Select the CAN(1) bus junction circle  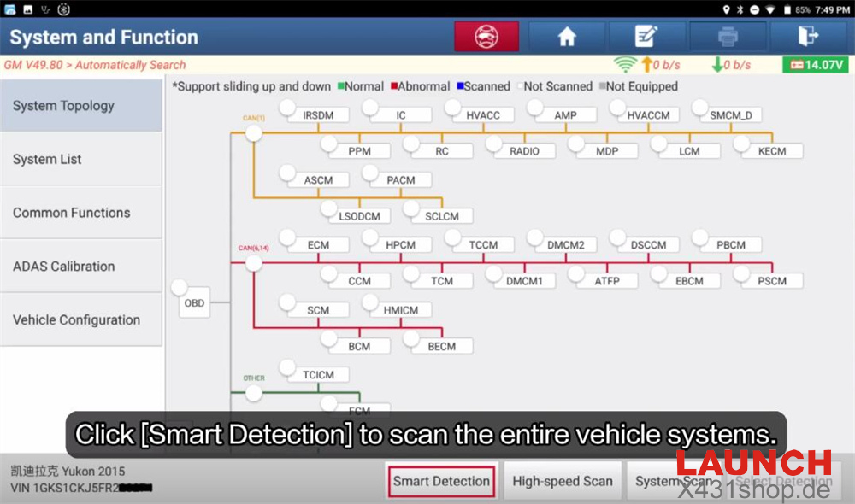[x=253, y=133]
